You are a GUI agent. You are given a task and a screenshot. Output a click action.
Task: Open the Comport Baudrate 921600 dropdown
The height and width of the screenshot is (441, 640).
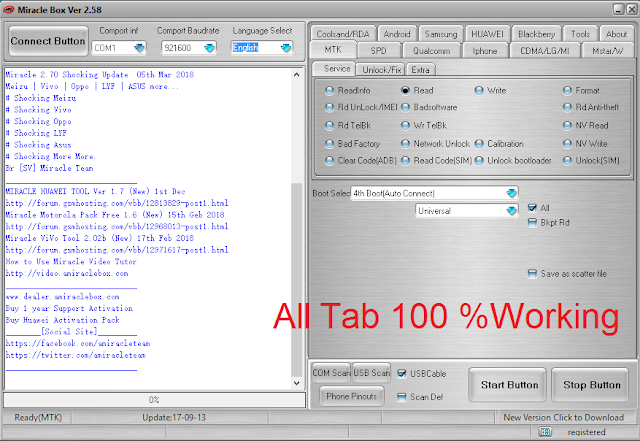[x=209, y=48]
